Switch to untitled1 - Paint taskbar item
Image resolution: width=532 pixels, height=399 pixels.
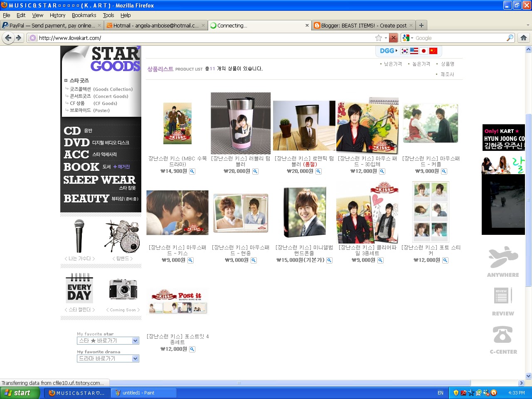pos(143,393)
